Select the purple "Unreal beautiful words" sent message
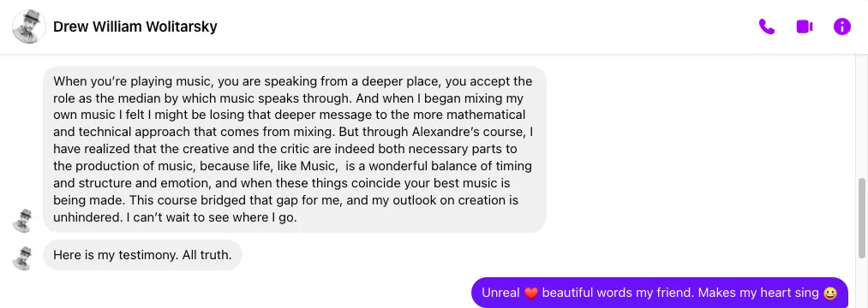The image size is (868, 308). (659, 293)
